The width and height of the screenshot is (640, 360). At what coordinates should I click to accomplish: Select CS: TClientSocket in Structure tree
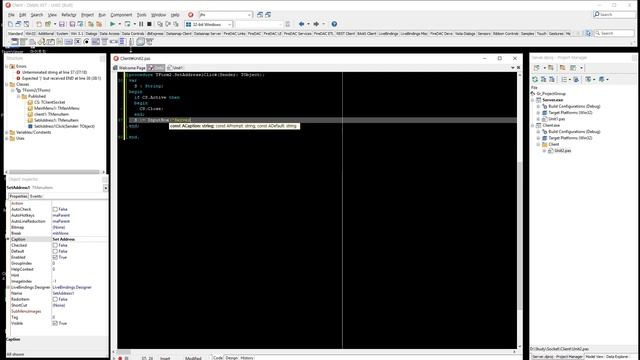tap(49, 102)
